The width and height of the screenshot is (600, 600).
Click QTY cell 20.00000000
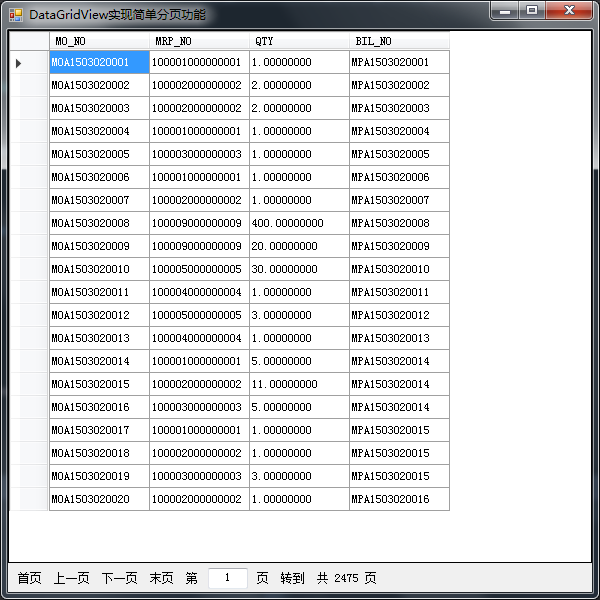click(x=299, y=246)
